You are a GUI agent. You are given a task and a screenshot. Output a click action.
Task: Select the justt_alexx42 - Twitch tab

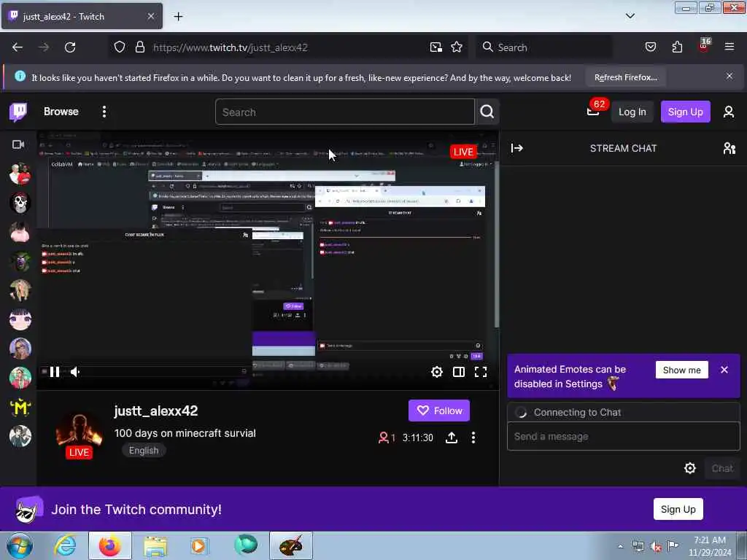tap(82, 17)
